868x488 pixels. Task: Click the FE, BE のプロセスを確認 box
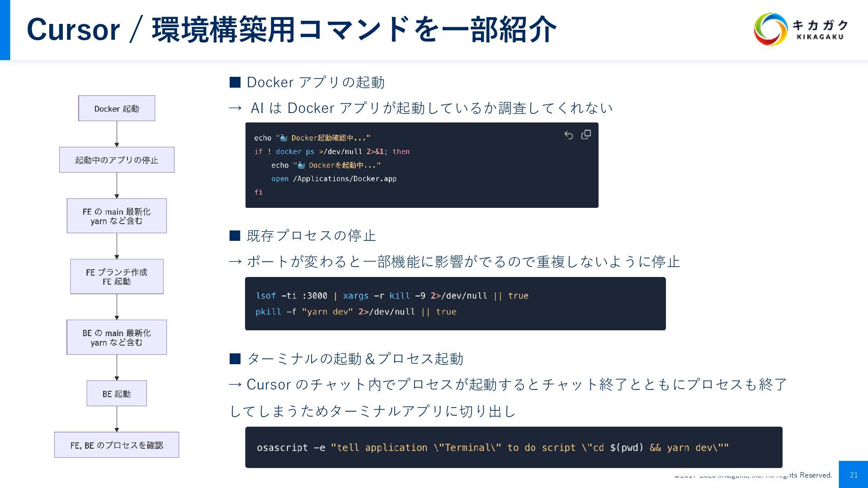(x=117, y=445)
